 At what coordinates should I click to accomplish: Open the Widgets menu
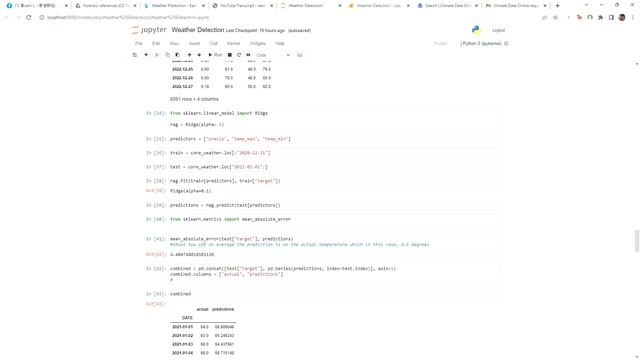pyautogui.click(x=258, y=43)
